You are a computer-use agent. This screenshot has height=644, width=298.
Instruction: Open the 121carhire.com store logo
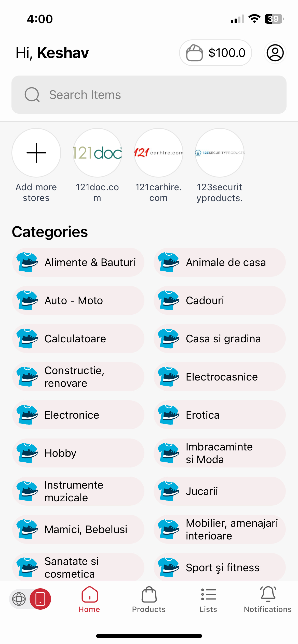click(x=158, y=153)
